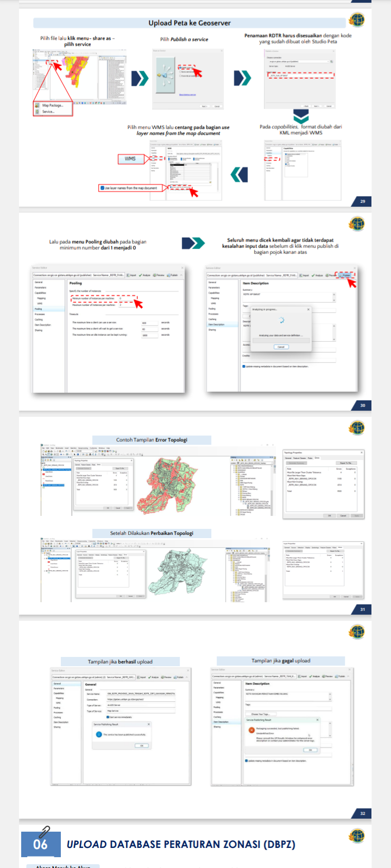
Task: Click 'Map Package...' menu entry
Action: [x=53, y=105]
